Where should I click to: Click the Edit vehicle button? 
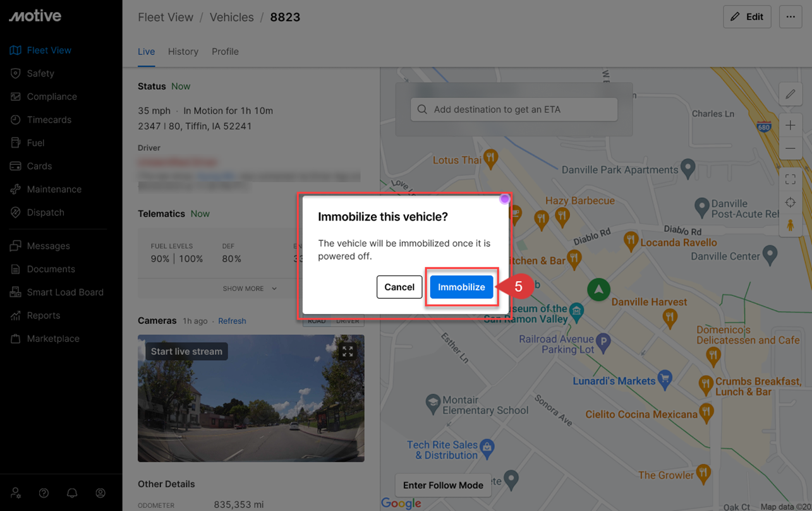(747, 17)
